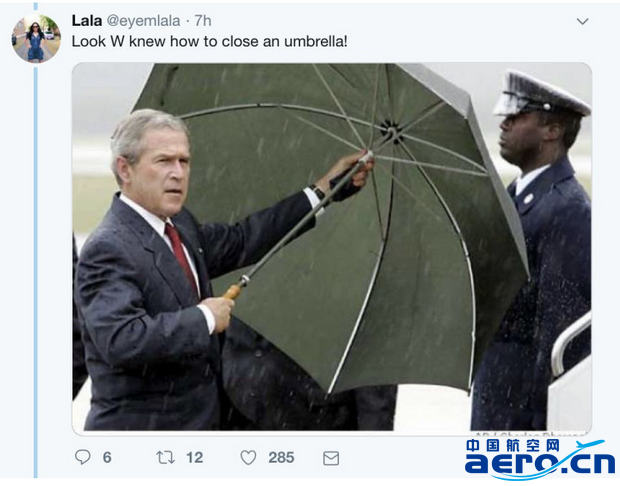
Task: Open the tweet's 7h timestamp permalink
Action: click(x=203, y=21)
